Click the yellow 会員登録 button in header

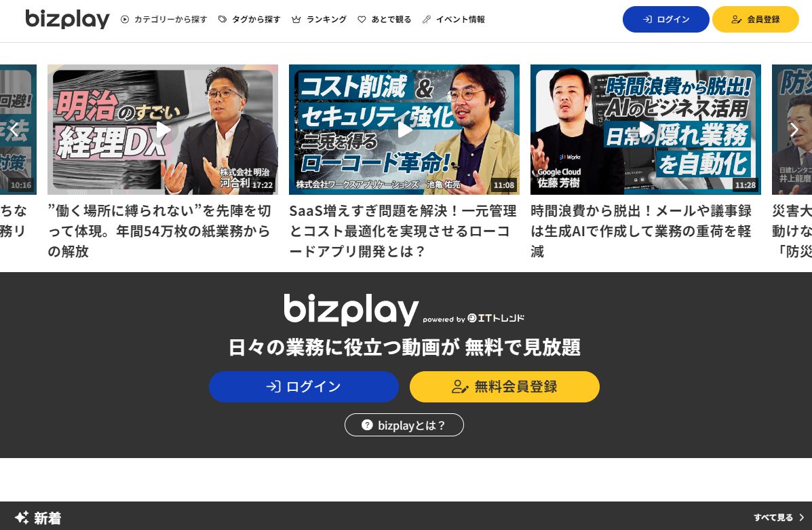click(x=755, y=19)
